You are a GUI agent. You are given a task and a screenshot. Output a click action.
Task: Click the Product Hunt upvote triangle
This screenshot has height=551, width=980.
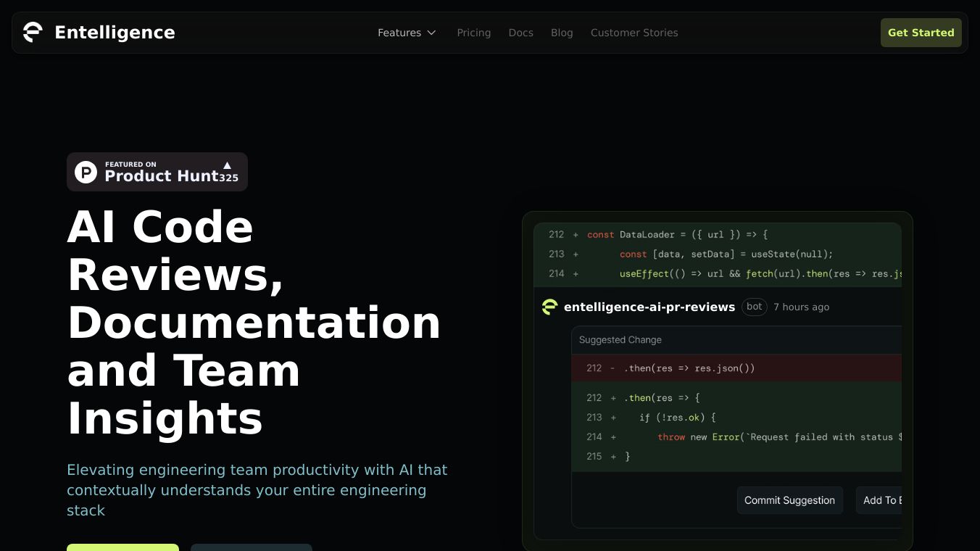[x=227, y=165]
